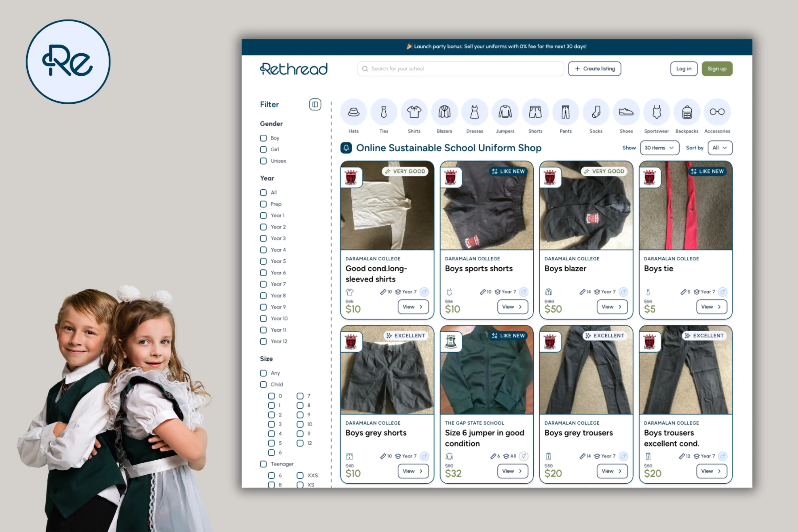Image resolution: width=798 pixels, height=532 pixels.
Task: Click the circular Re brand logo
Action: pos(68,62)
